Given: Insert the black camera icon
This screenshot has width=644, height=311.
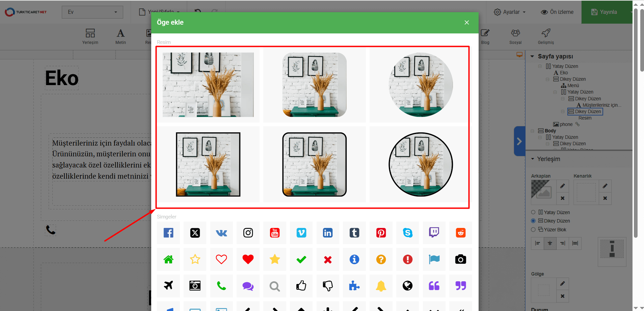Looking at the screenshot, I should (460, 259).
